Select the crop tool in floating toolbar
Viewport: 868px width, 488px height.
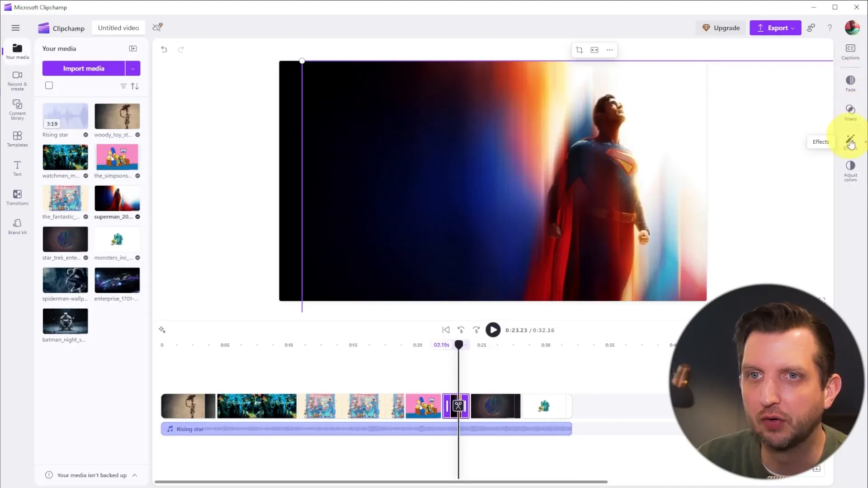pos(579,50)
